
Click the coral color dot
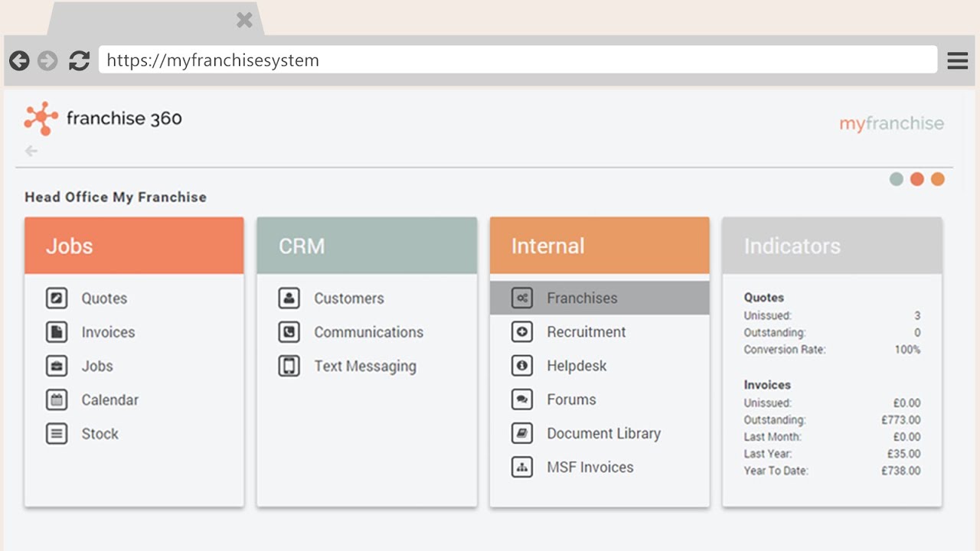tap(917, 179)
